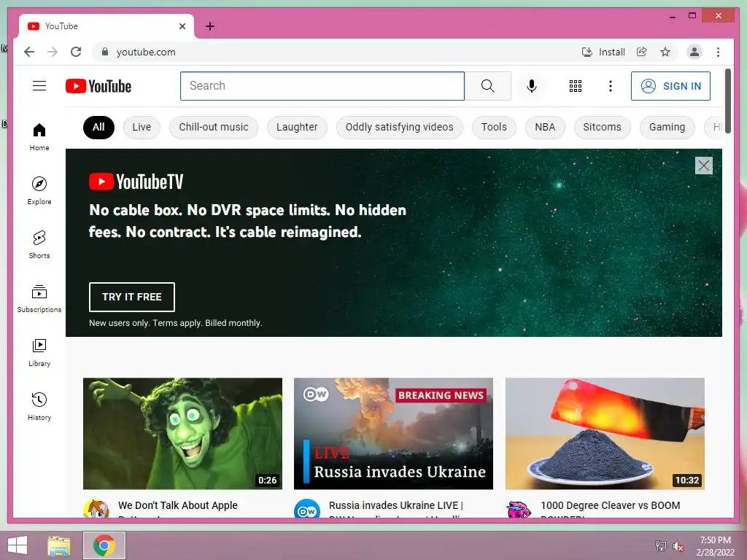The height and width of the screenshot is (560, 747).
Task: Click the YouTube logo
Action: (98, 86)
